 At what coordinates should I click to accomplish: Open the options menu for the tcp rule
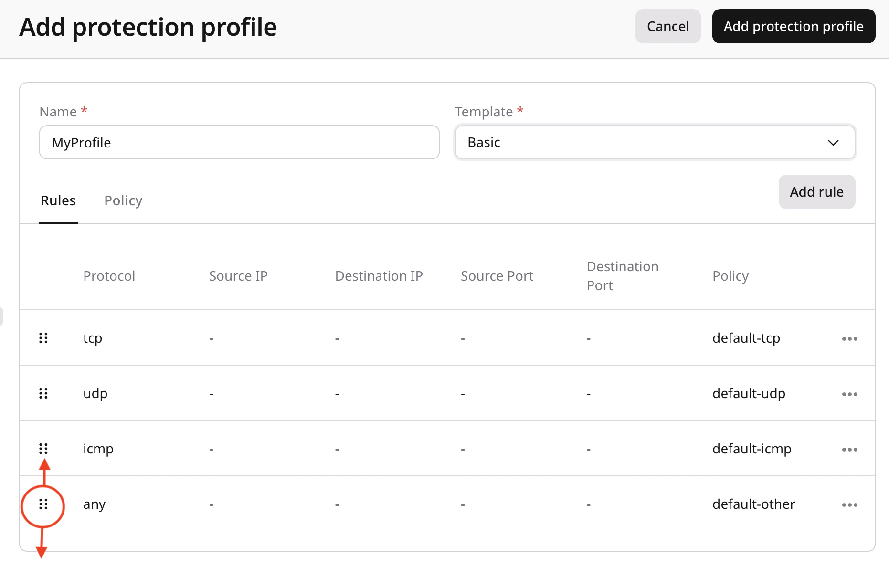[849, 338]
